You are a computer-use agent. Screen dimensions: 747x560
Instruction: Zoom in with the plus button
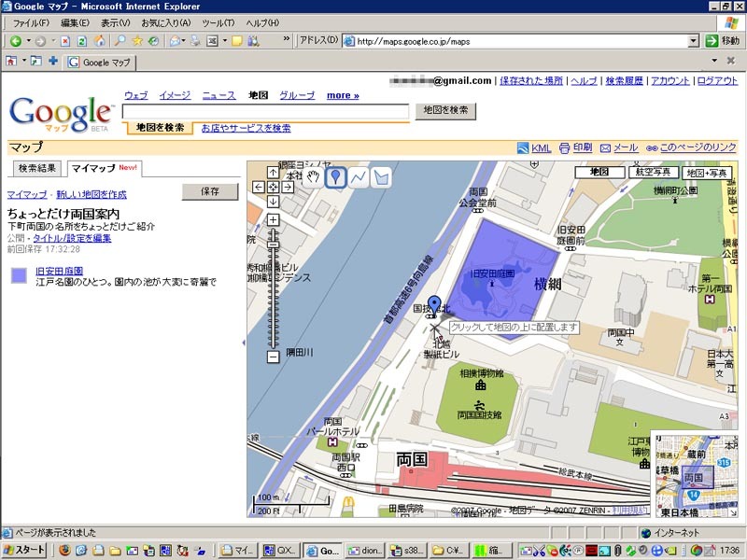(x=273, y=219)
